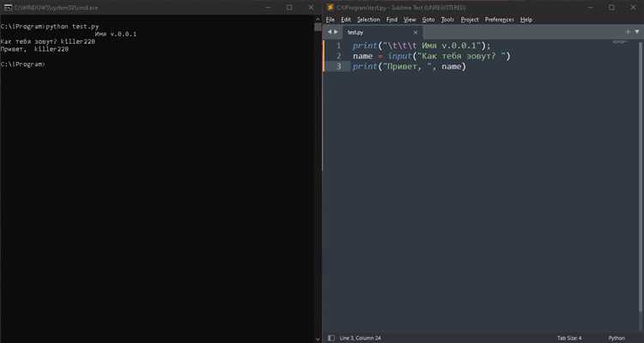Click the Line 3, Column 24 status indicator
644x343 pixels.
360,338
